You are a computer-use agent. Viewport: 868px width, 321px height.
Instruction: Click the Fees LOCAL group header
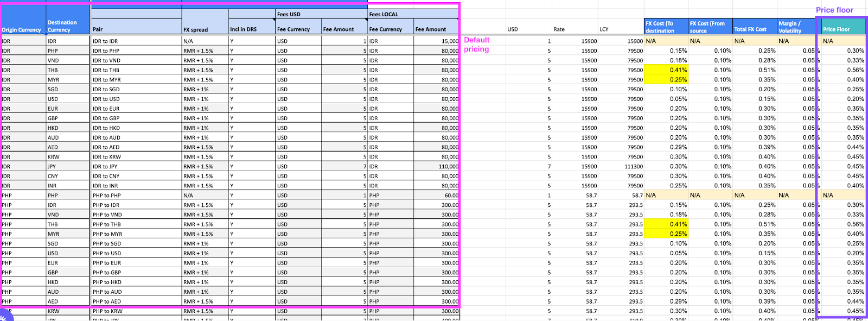[413, 14]
